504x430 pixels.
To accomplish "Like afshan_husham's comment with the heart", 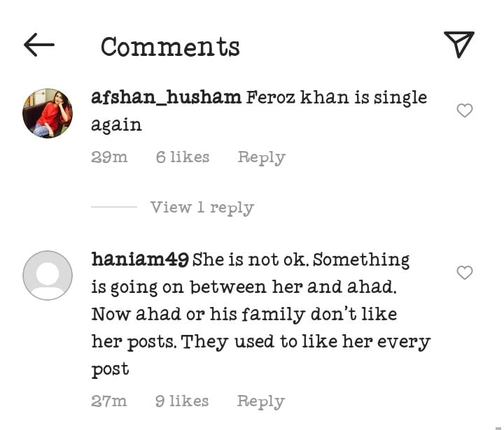I will coord(464,110).
